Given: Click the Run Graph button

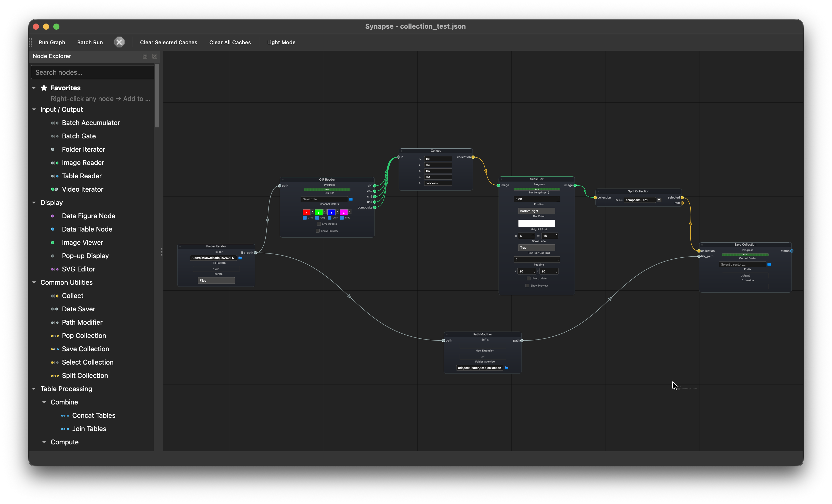Looking at the screenshot, I should pyautogui.click(x=52, y=42).
